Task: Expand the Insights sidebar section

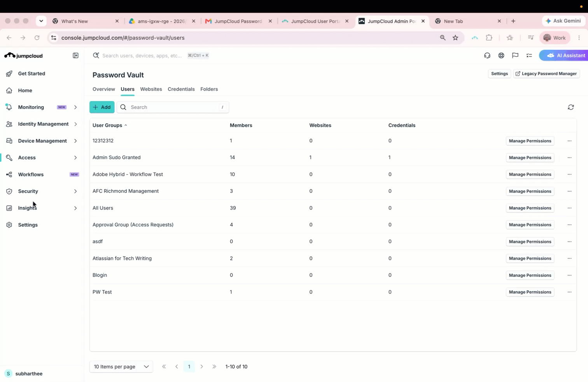Action: (75, 208)
